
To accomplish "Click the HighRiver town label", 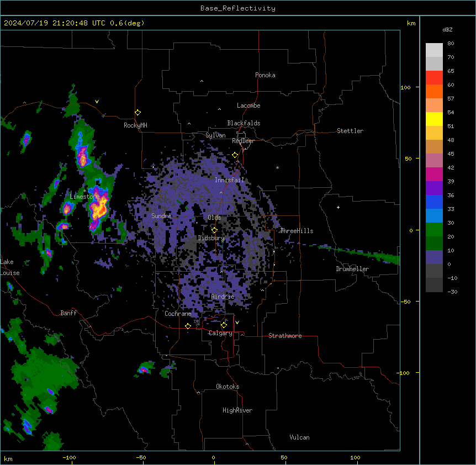I will point(237,410).
